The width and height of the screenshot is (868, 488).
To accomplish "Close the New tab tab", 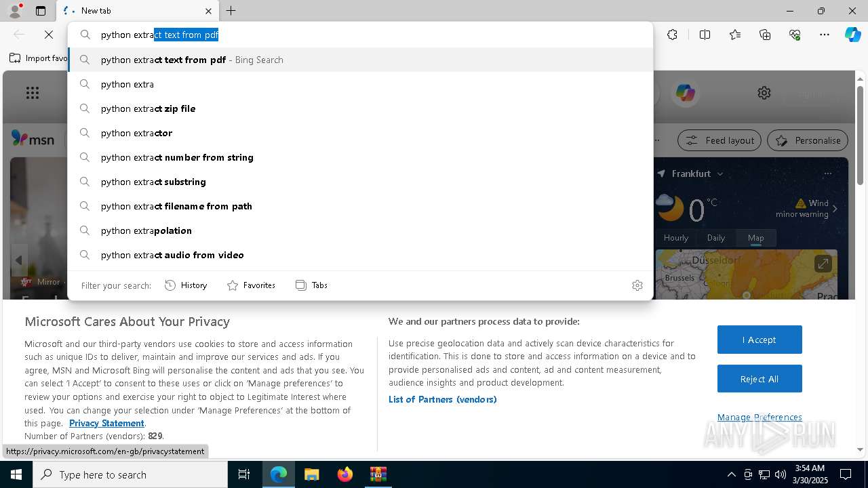I will pos(208,11).
